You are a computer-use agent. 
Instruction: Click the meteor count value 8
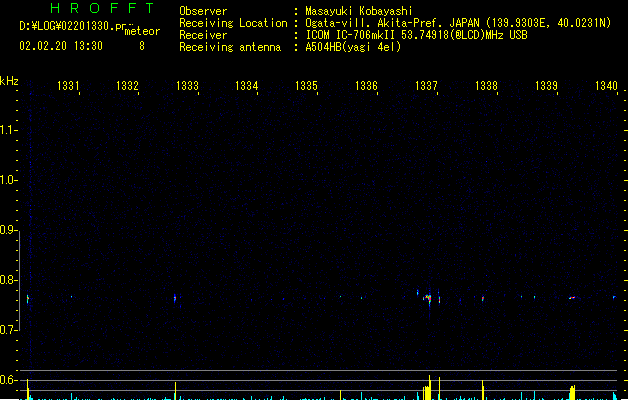point(142,46)
